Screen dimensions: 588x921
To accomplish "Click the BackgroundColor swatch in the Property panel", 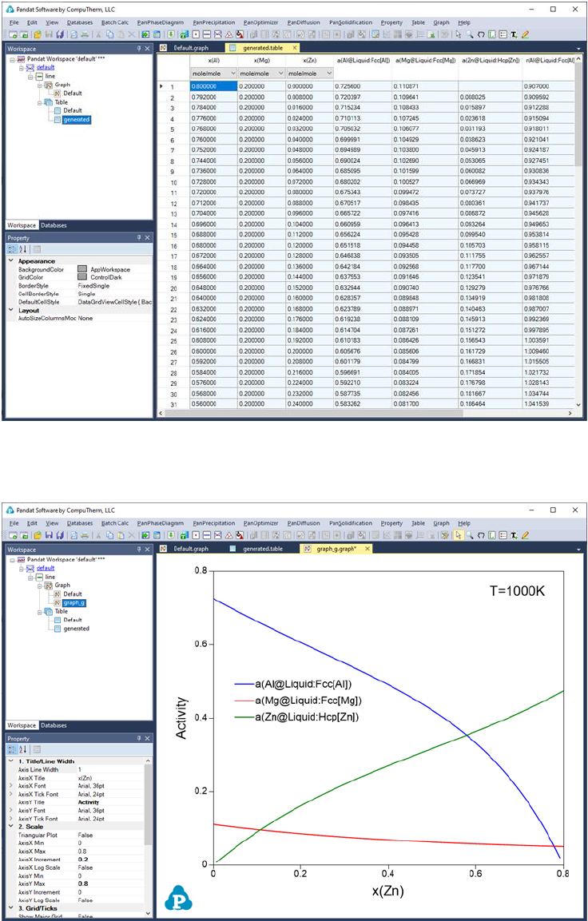I will click(x=83, y=269).
